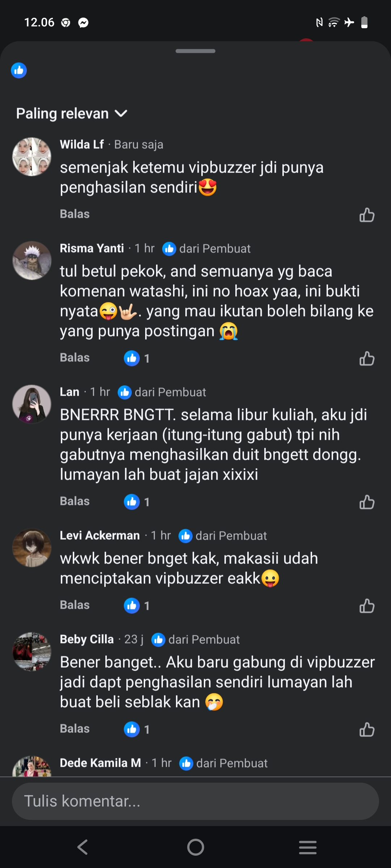Like Beby Cilla's comment with thumbs-up icon
This screenshot has height=868, width=391.
pos(367,729)
